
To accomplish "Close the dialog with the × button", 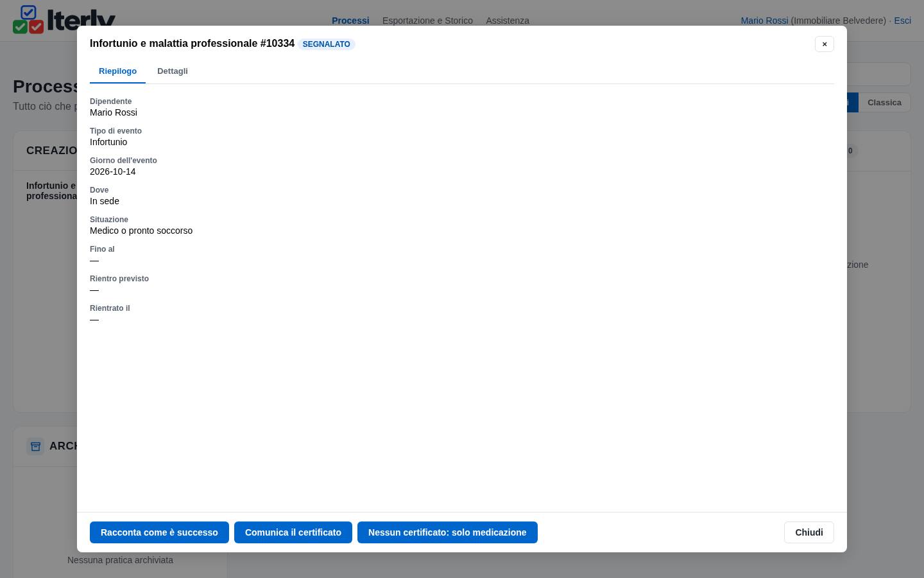I will (825, 44).
